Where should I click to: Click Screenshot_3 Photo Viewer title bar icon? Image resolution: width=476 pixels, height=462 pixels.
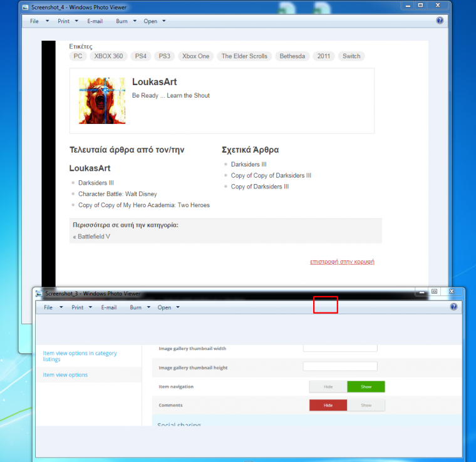39,294
